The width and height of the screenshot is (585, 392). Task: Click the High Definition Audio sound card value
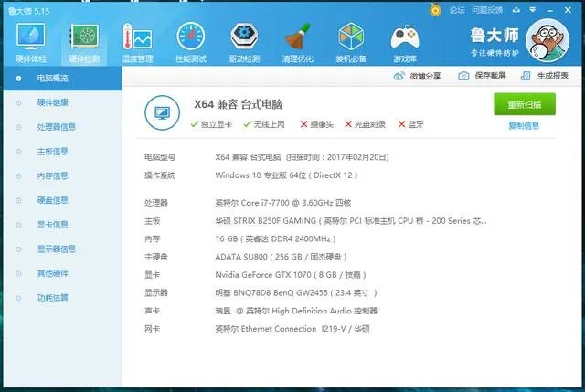296,311
